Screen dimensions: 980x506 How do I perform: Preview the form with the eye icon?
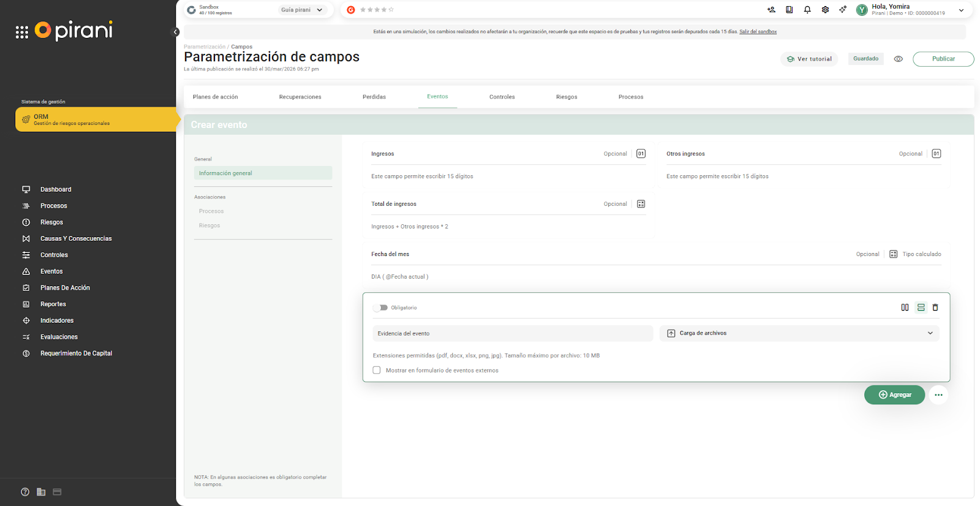[899, 59]
